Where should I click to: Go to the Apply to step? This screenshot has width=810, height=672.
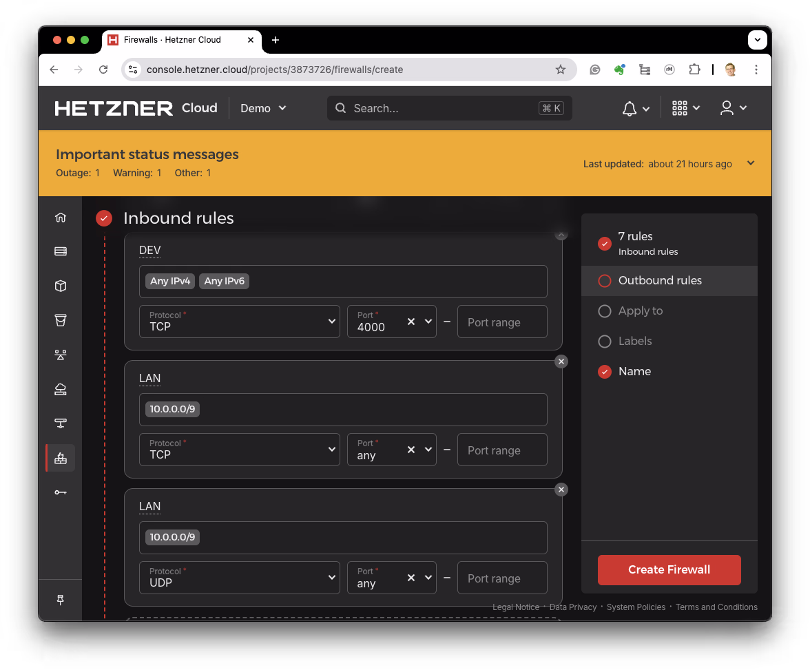[640, 311]
